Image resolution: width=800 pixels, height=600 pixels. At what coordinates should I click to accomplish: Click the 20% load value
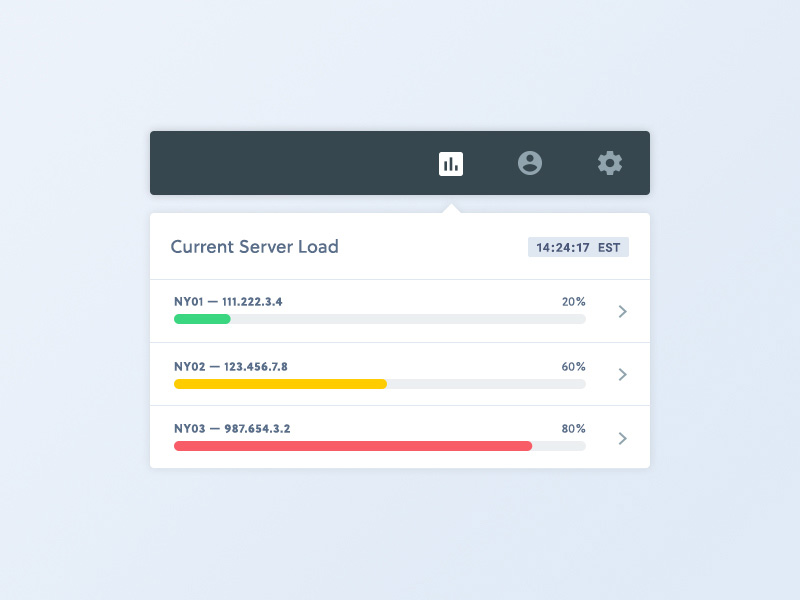[x=573, y=302]
